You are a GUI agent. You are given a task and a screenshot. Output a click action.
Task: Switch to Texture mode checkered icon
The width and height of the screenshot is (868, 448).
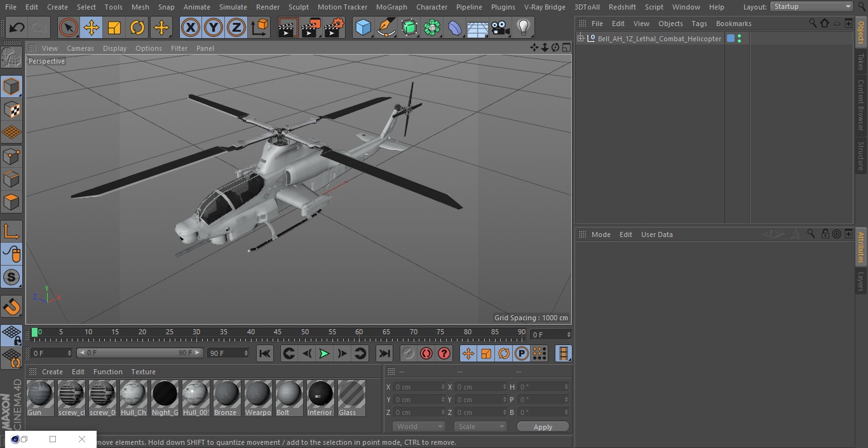pos(11,109)
